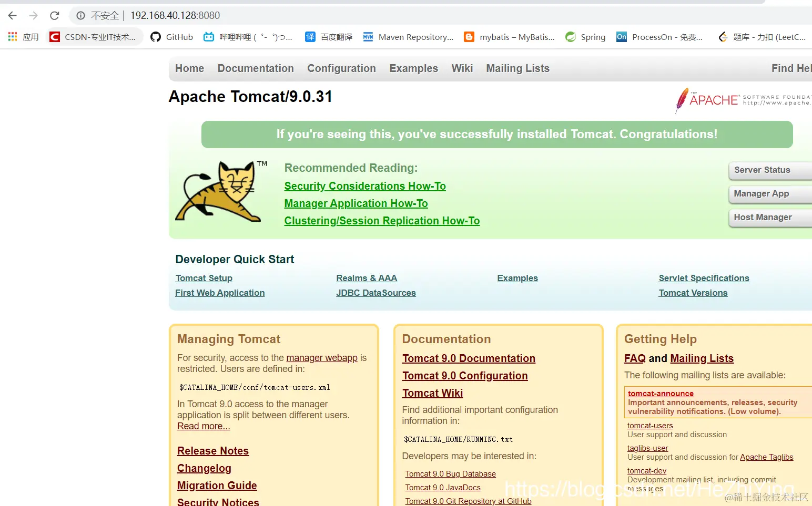Open the Servlet Specifications link
This screenshot has height=506, width=812.
(704, 278)
